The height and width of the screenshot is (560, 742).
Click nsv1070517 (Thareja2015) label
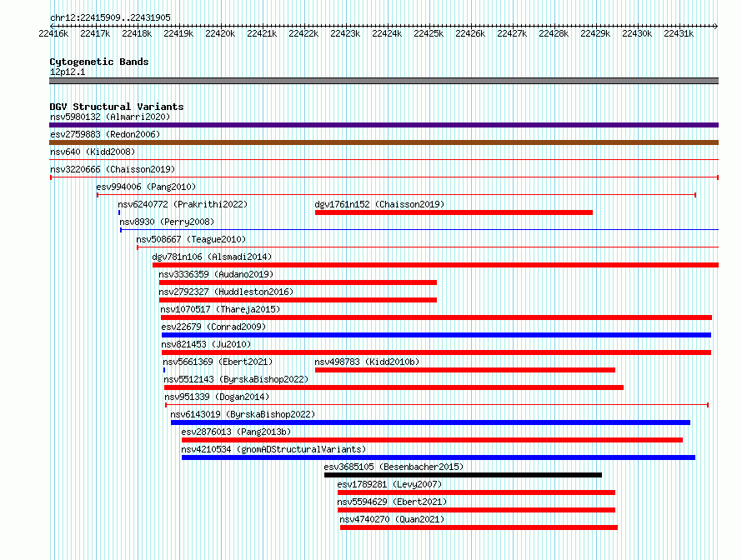tap(220, 309)
